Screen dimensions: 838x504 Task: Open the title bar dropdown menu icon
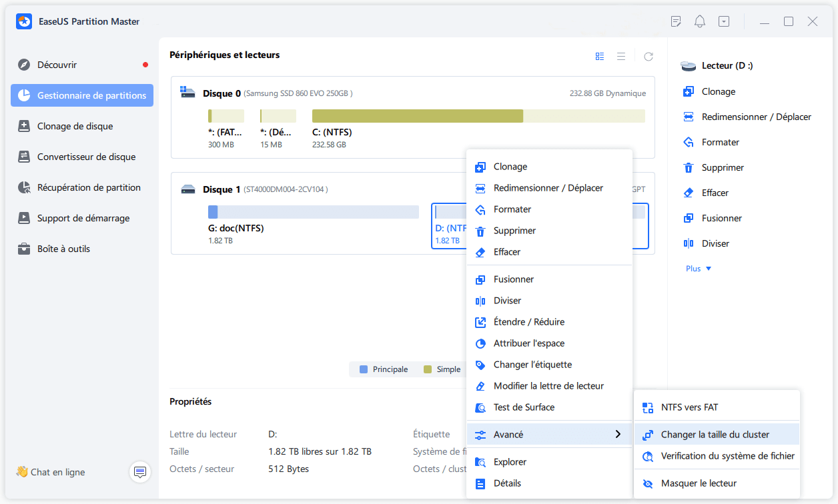pos(724,21)
